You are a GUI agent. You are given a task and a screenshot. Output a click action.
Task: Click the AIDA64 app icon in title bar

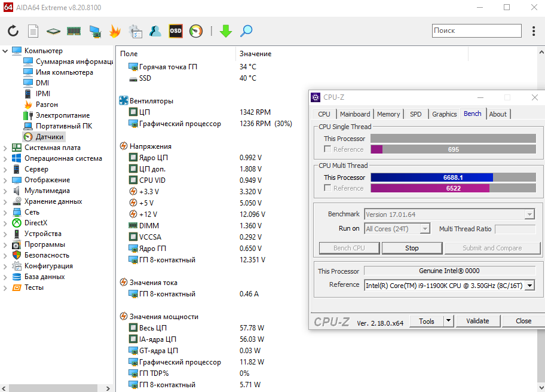tap(8, 7)
